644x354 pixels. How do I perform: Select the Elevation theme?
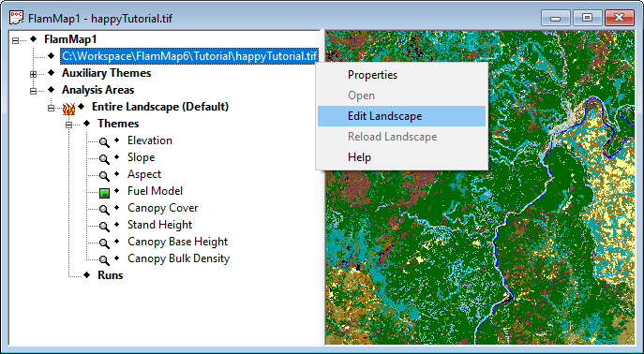click(150, 140)
